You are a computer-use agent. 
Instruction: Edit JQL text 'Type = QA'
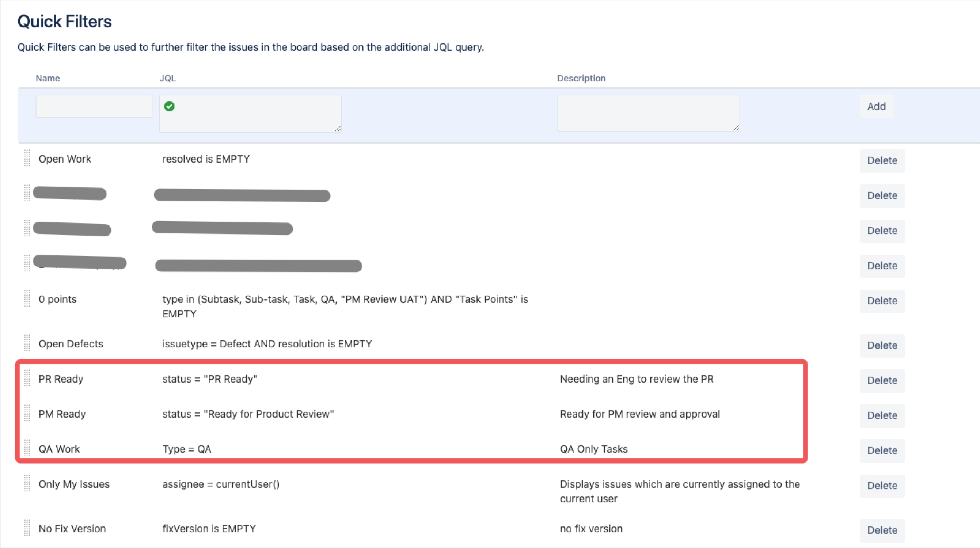[187, 449]
